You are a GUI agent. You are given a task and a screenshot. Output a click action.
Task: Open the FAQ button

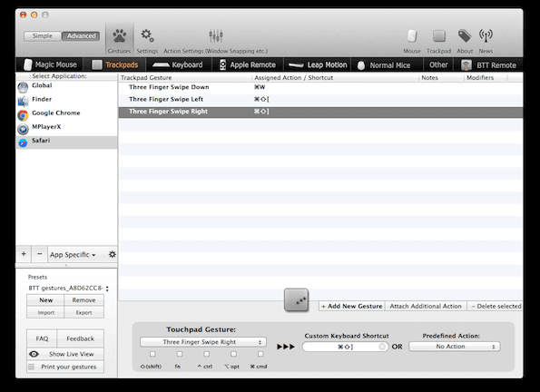(42, 338)
